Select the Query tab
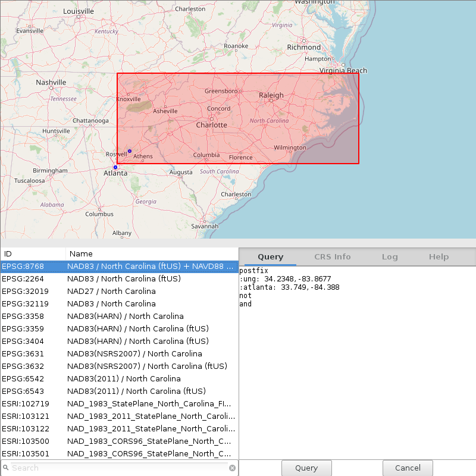This screenshot has height=476, width=476. (270, 256)
